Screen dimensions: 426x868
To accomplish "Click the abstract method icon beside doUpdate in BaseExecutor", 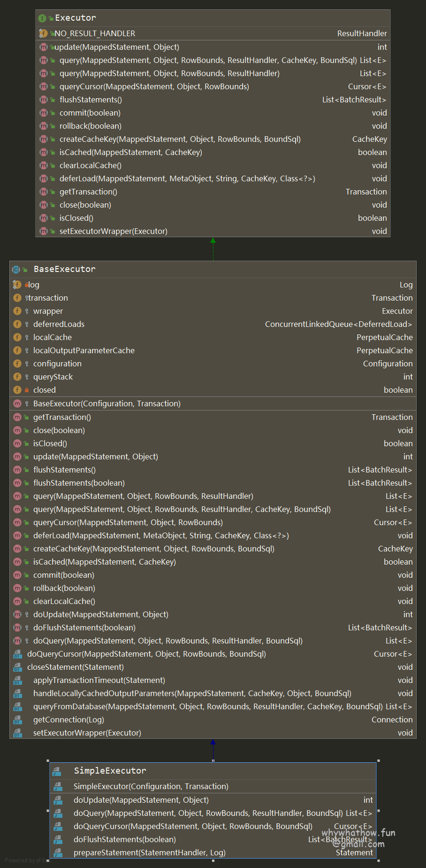I will 17,614.
